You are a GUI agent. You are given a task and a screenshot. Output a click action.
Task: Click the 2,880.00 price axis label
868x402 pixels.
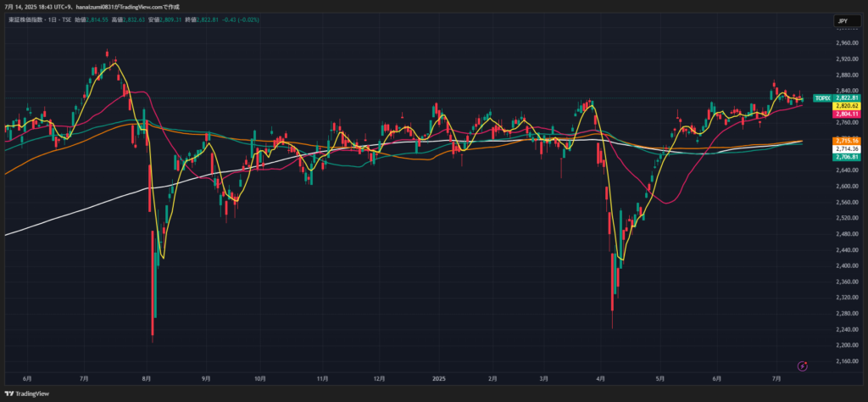tap(847, 75)
